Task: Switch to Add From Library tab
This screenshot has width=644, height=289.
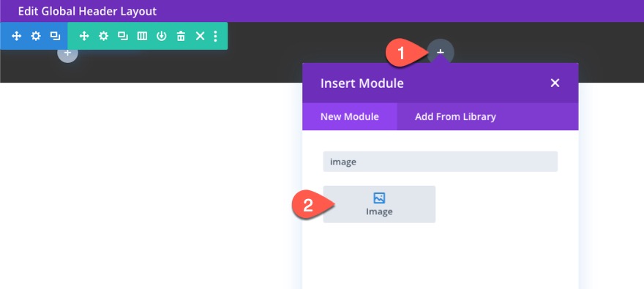Action: [x=455, y=116]
